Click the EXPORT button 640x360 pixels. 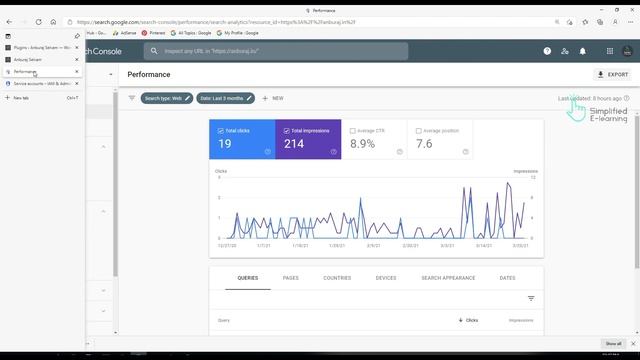point(613,74)
